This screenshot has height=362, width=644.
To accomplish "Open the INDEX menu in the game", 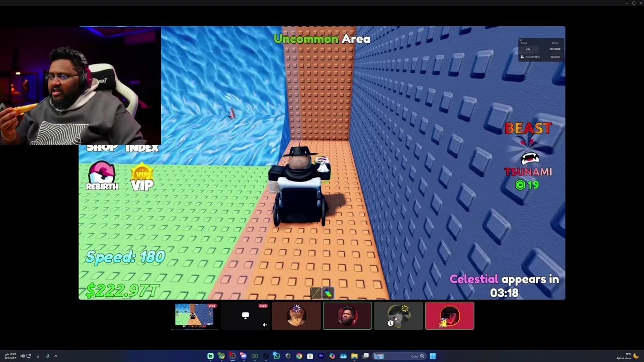I will (142, 148).
